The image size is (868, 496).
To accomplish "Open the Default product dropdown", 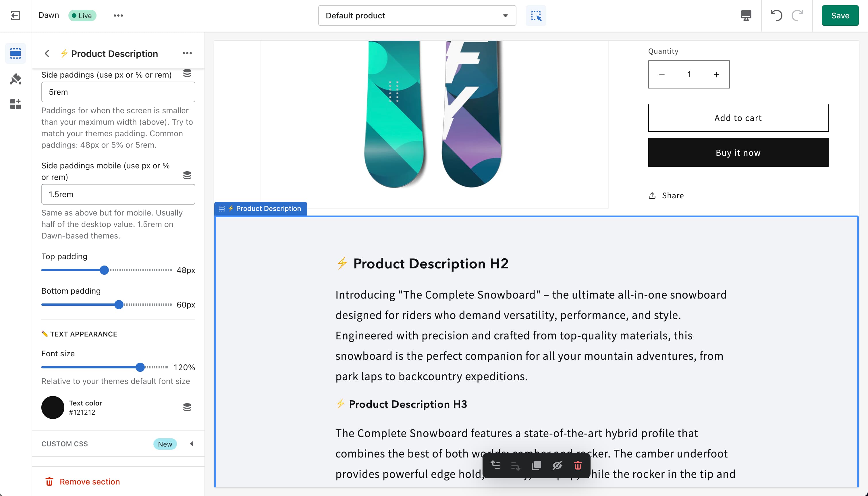I will click(417, 15).
